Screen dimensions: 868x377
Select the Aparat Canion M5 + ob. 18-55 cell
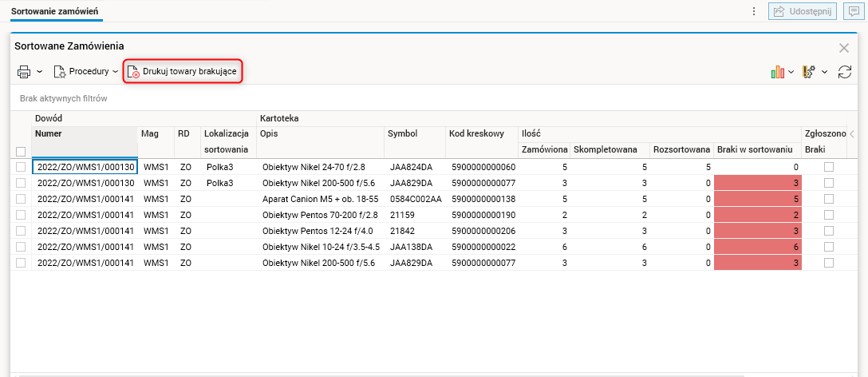[321, 198]
